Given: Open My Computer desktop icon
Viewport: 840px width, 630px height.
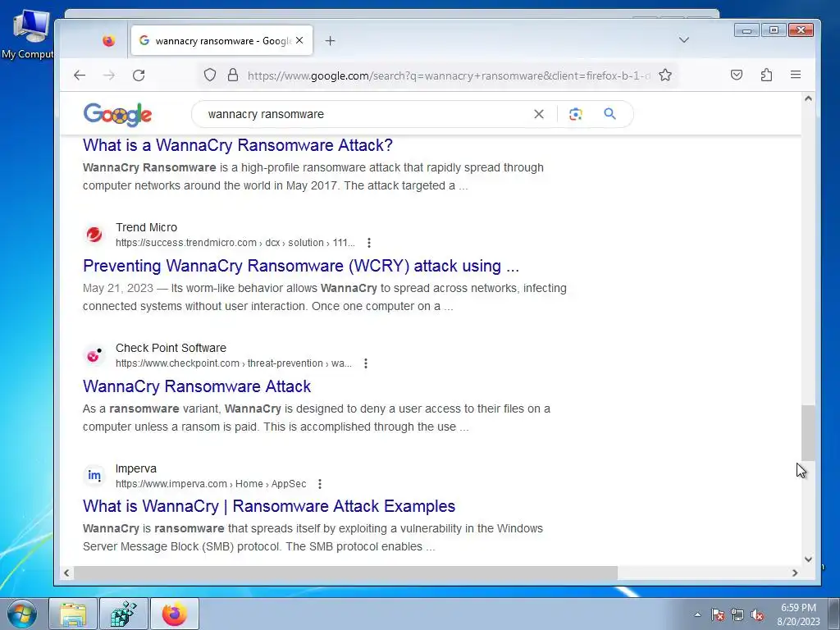Looking at the screenshot, I should tap(28, 34).
